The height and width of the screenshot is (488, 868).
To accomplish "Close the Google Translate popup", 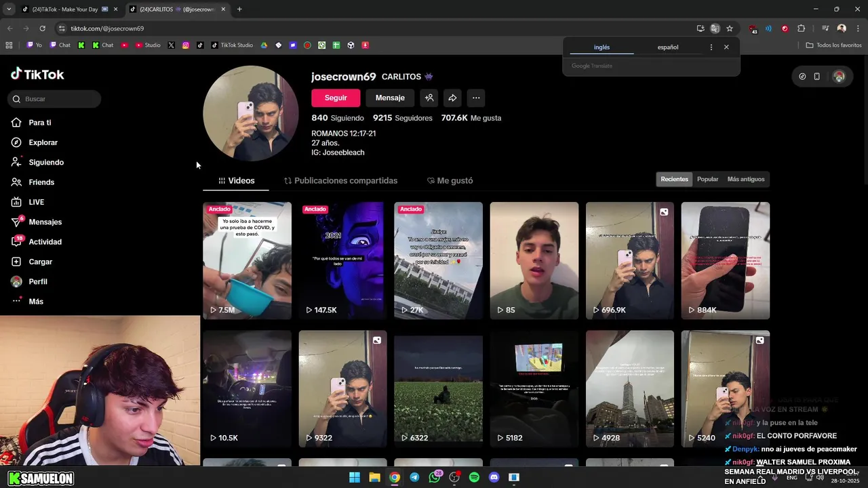I will pos(726,47).
